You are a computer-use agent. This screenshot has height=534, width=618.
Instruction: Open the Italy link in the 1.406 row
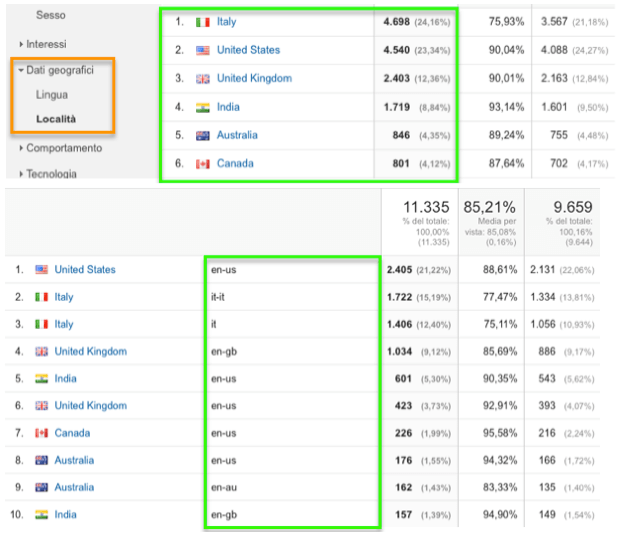64,324
